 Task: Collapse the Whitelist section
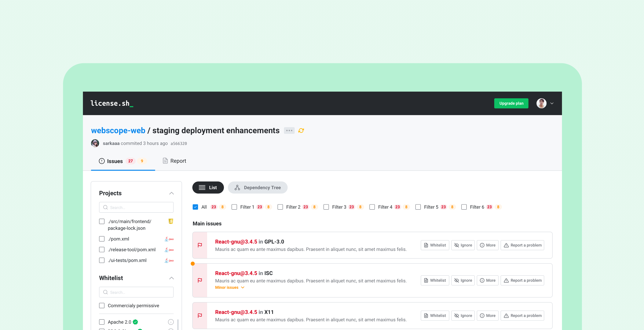(171, 278)
